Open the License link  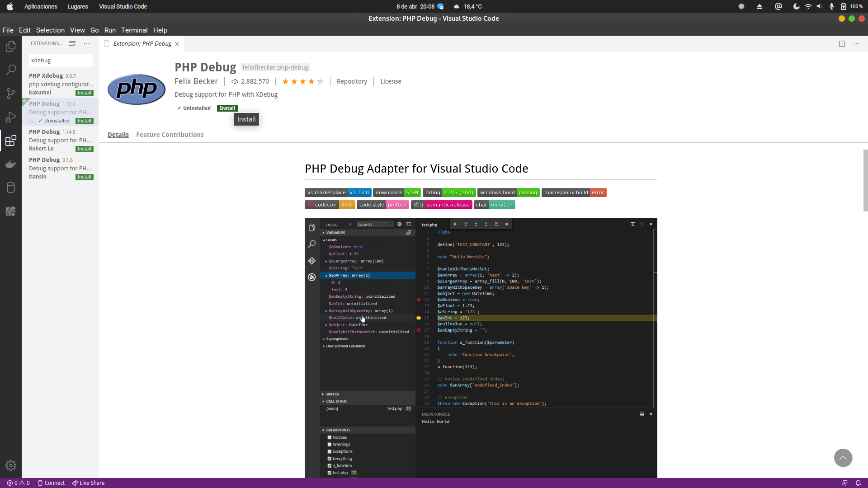click(x=391, y=81)
